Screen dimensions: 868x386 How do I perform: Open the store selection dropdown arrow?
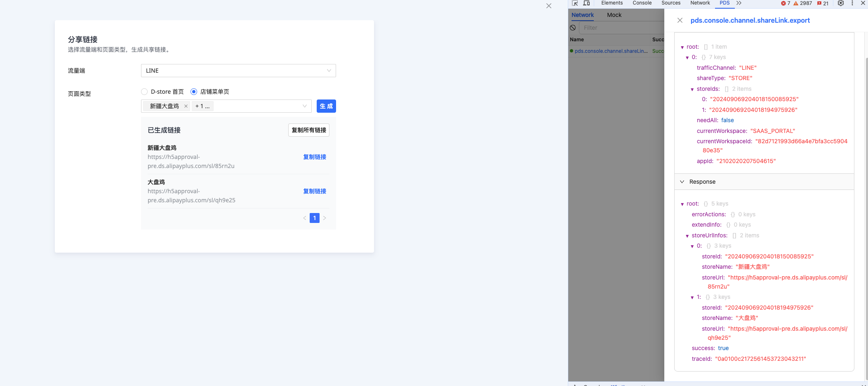305,106
